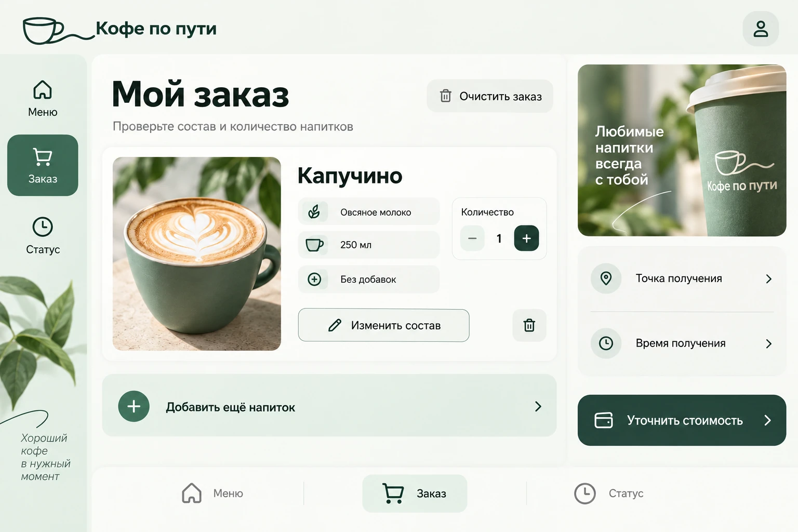Click the Уточнить стоимость button
The image size is (798, 532).
tap(682, 420)
